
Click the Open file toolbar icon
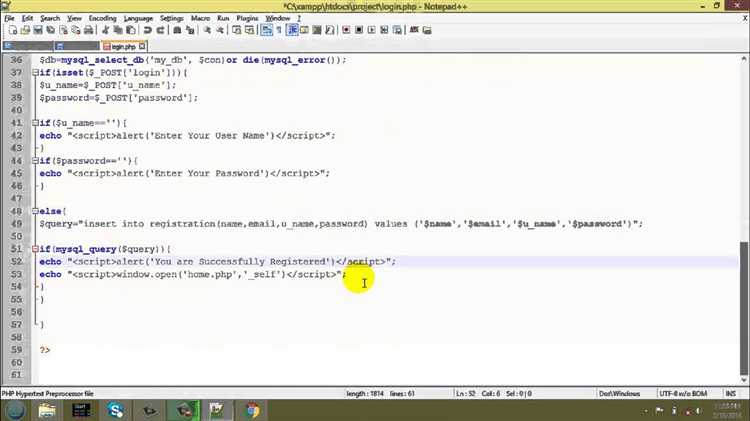tap(25, 30)
